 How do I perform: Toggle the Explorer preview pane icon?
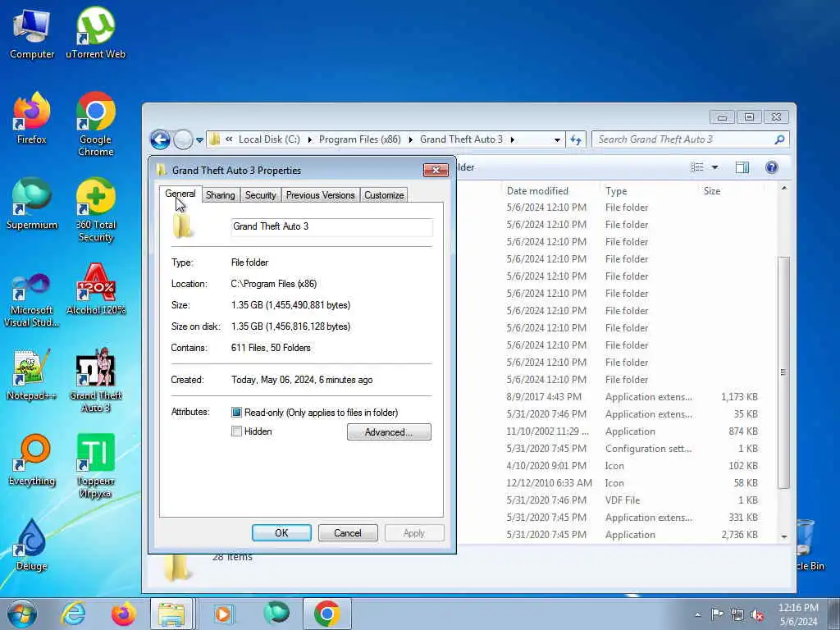742,167
